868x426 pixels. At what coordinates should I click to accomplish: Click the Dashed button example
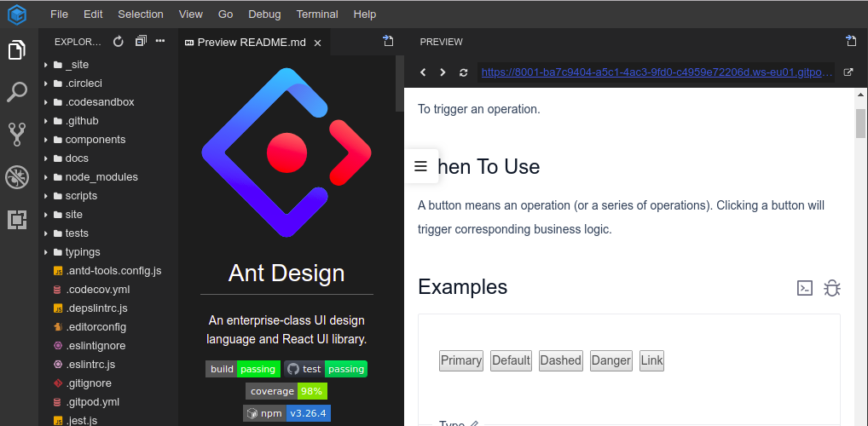561,360
